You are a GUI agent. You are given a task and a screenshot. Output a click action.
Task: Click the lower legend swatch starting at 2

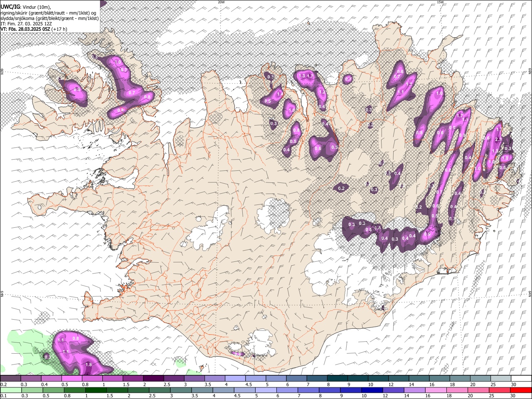point(139,390)
